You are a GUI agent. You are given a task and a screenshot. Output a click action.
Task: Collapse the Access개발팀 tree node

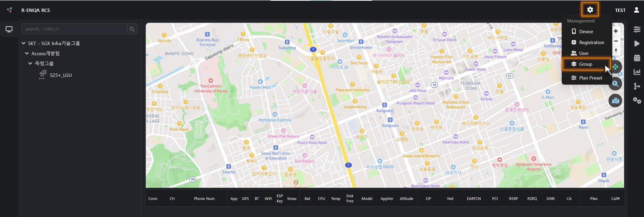tap(27, 53)
